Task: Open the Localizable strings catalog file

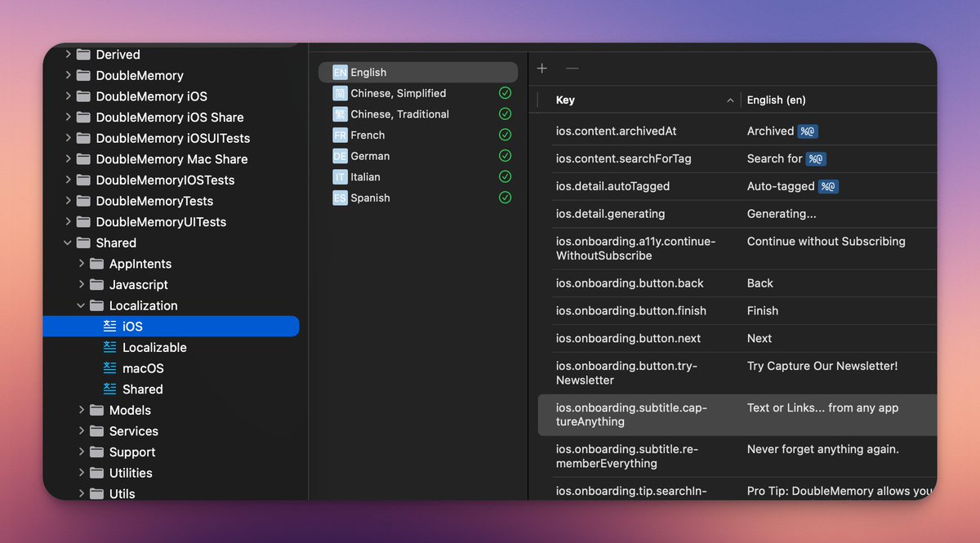Action: click(154, 347)
